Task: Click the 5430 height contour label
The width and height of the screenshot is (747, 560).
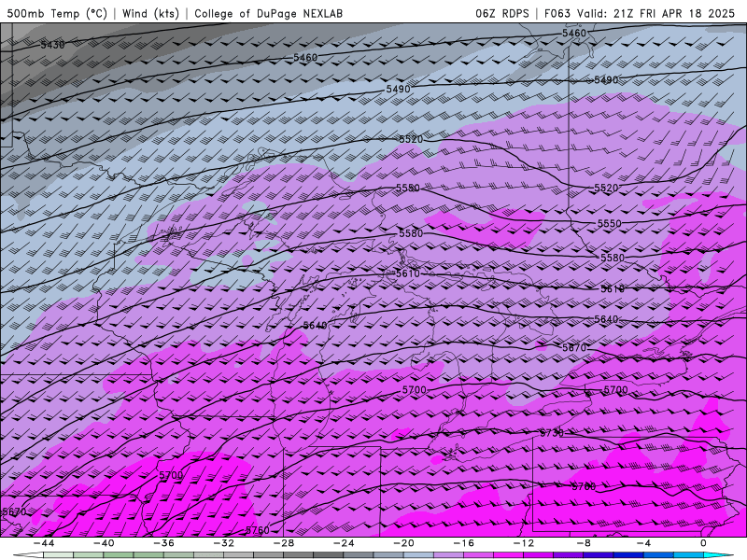Action: pyautogui.click(x=52, y=45)
